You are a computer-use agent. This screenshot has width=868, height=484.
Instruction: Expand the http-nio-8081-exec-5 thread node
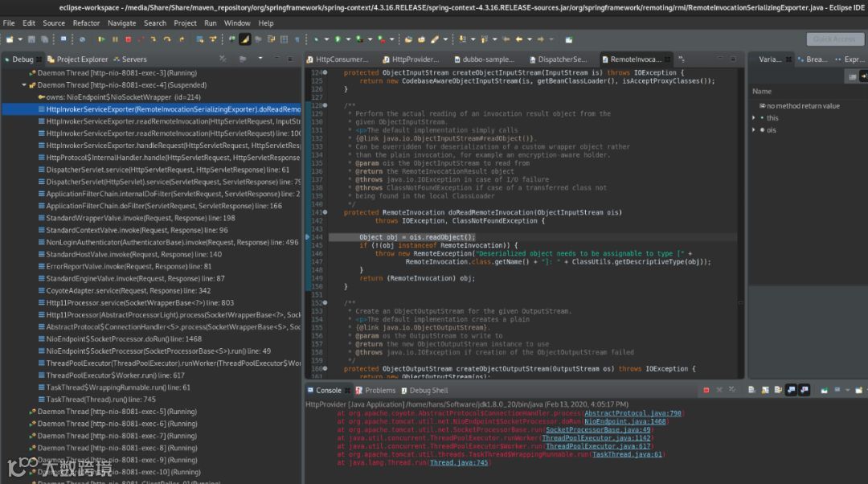(24, 412)
